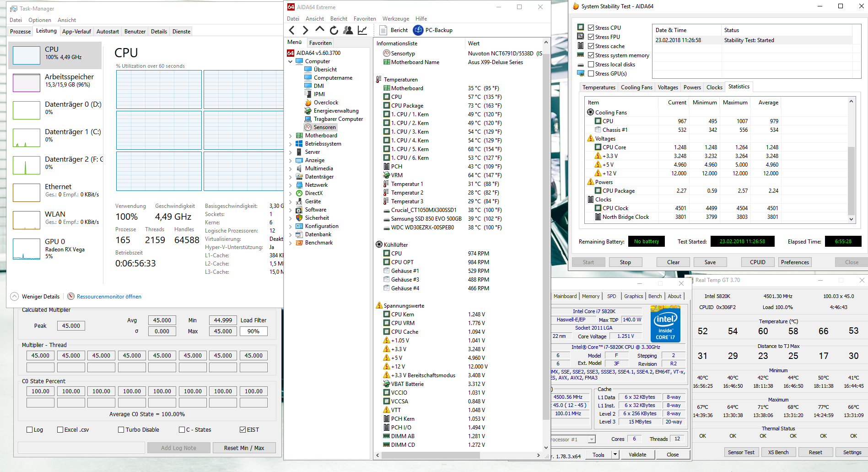
Task: Open AIDA64 user profile toolbar icon
Action: click(x=348, y=30)
